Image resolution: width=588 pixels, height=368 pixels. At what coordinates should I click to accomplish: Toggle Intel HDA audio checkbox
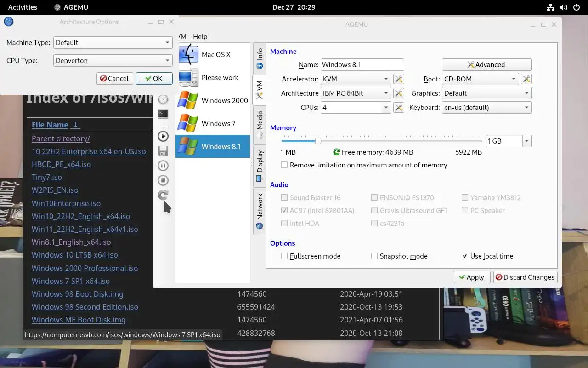point(284,223)
